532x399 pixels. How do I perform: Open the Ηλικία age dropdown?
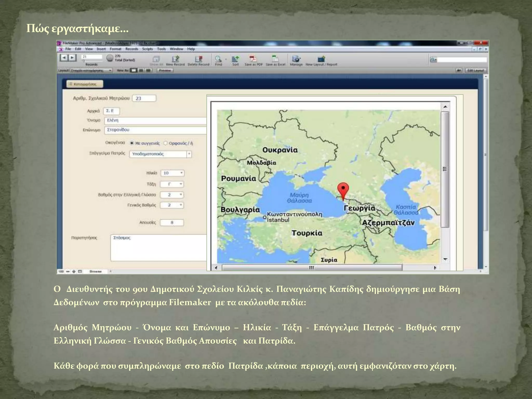pyautogui.click(x=182, y=173)
